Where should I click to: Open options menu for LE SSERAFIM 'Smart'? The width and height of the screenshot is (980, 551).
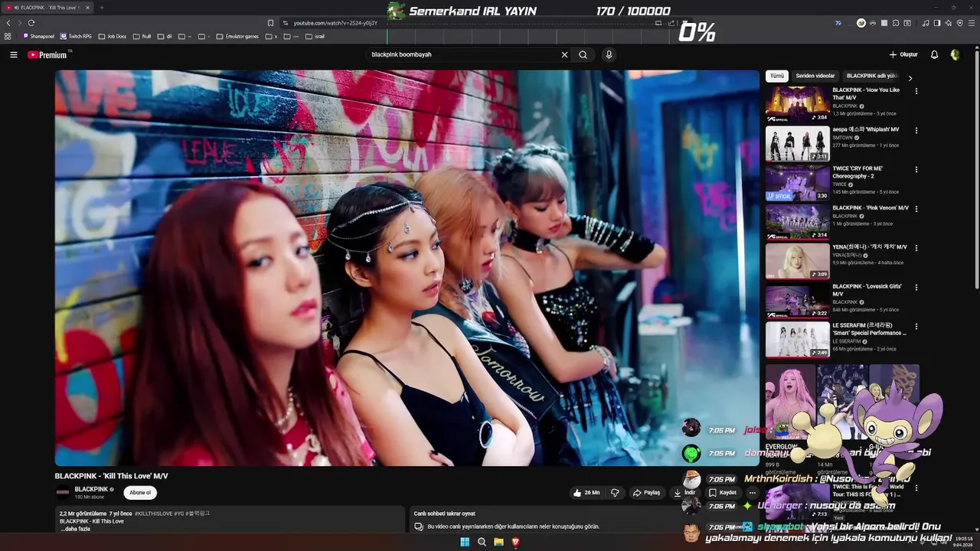[916, 327]
